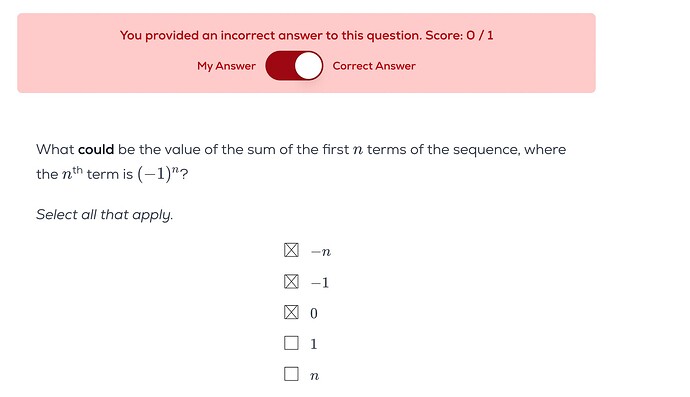Click the My Answer label
The height and width of the screenshot is (397, 690).
pyautogui.click(x=226, y=66)
